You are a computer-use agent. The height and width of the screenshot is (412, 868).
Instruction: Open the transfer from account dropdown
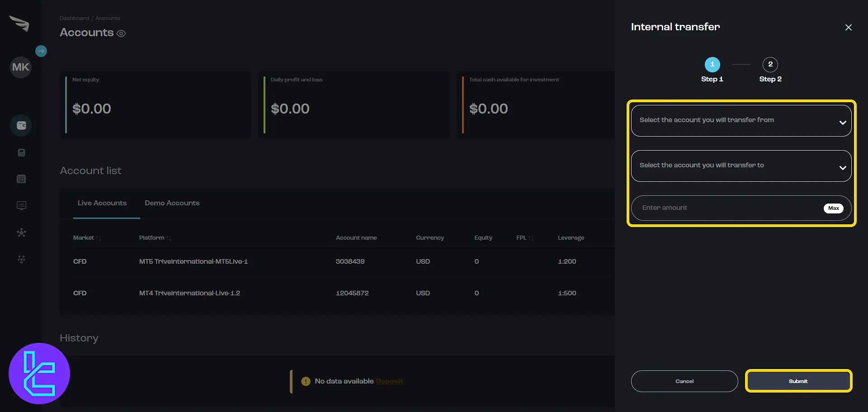point(741,121)
